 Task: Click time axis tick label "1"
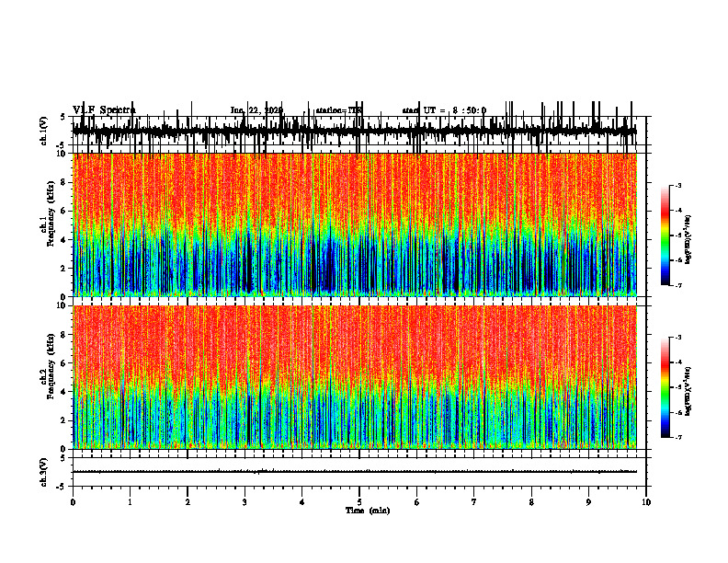pyautogui.click(x=130, y=502)
